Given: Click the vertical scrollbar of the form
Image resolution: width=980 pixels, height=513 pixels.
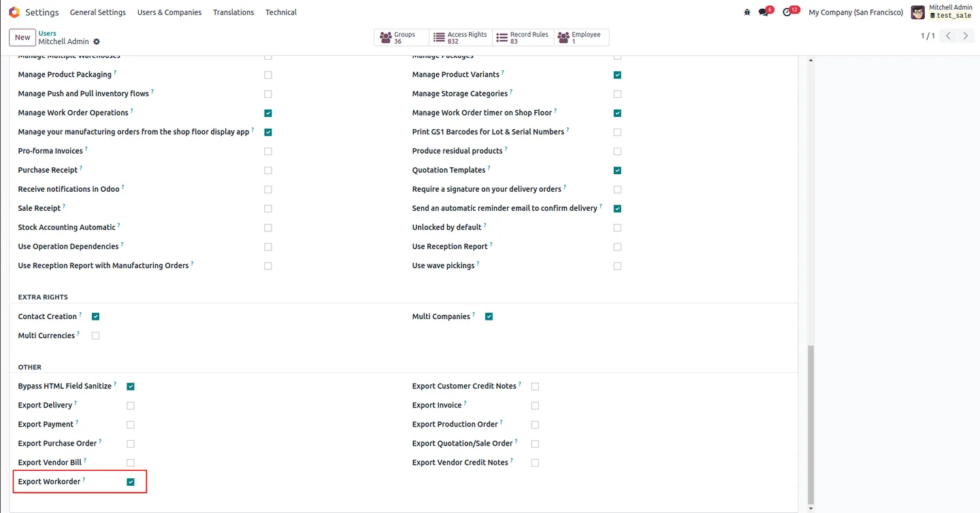Looking at the screenshot, I should coord(810,425).
